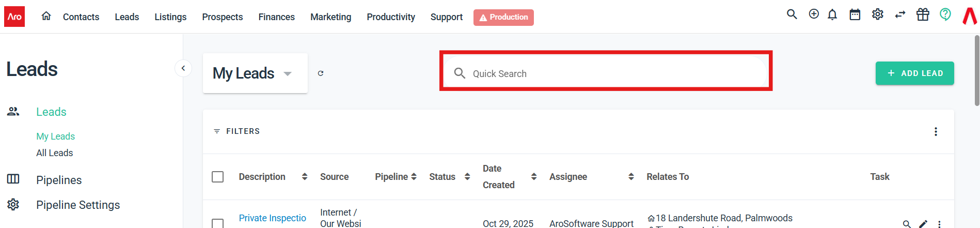Open the Marketing menu
This screenshot has height=228, width=980.
pyautogui.click(x=330, y=17)
